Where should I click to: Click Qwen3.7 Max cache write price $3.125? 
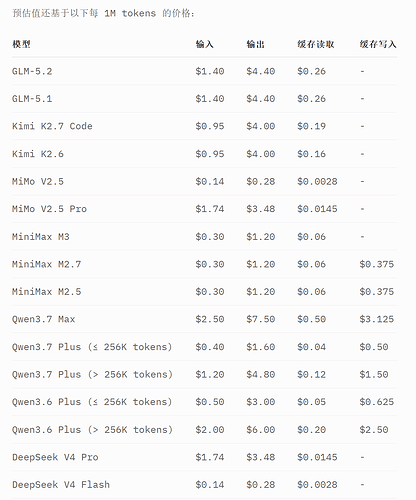click(377, 319)
